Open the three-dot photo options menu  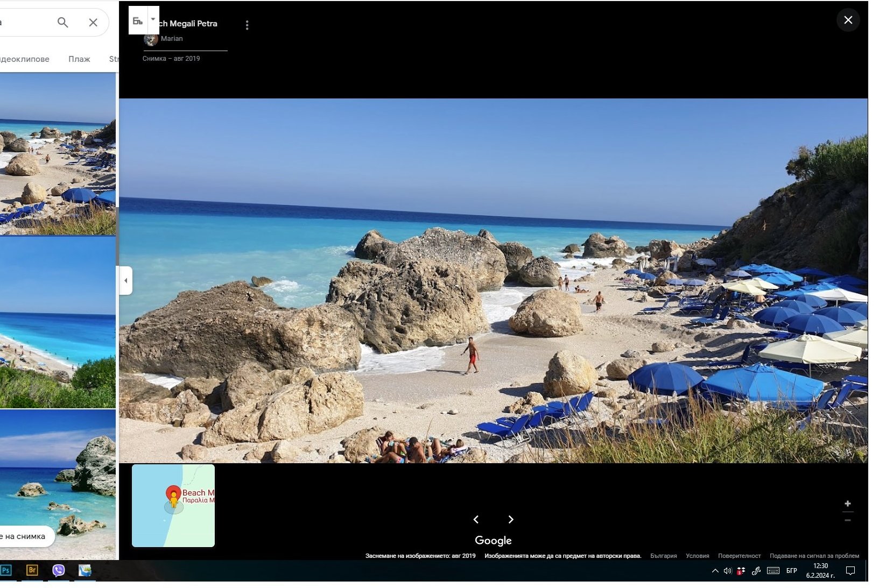[247, 25]
